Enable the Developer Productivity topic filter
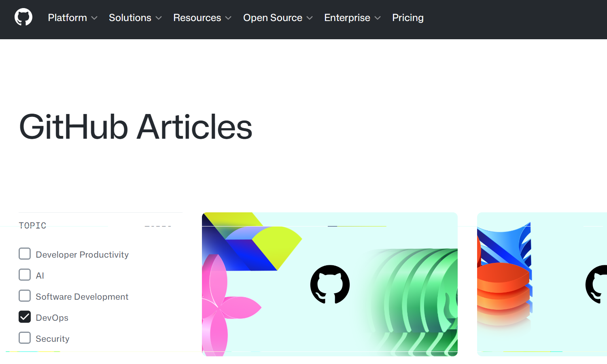 (x=25, y=254)
